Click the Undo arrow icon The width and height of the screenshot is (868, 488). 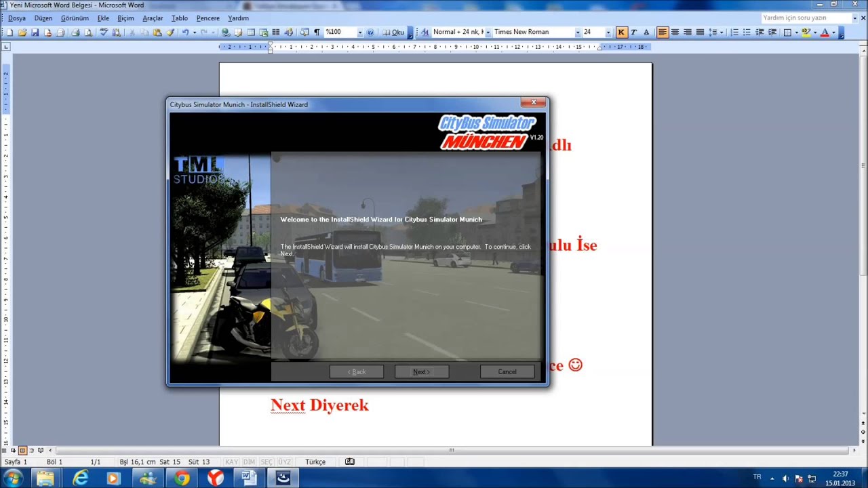pyautogui.click(x=185, y=32)
